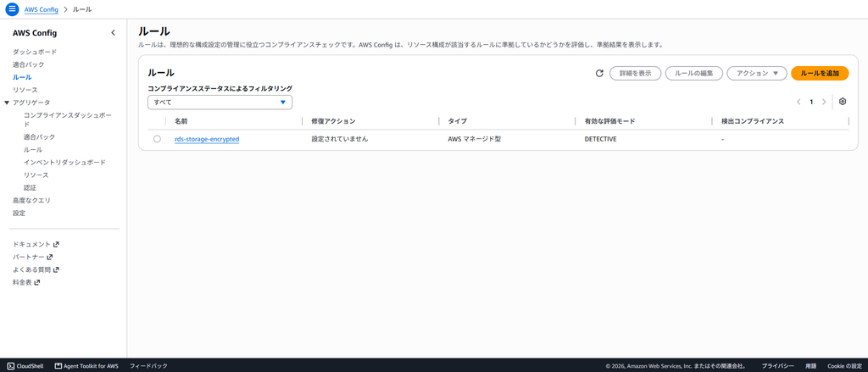Screen dimensions: 868x372
Task: Open 高度なクエリ in sidebar
Action: click(x=31, y=200)
